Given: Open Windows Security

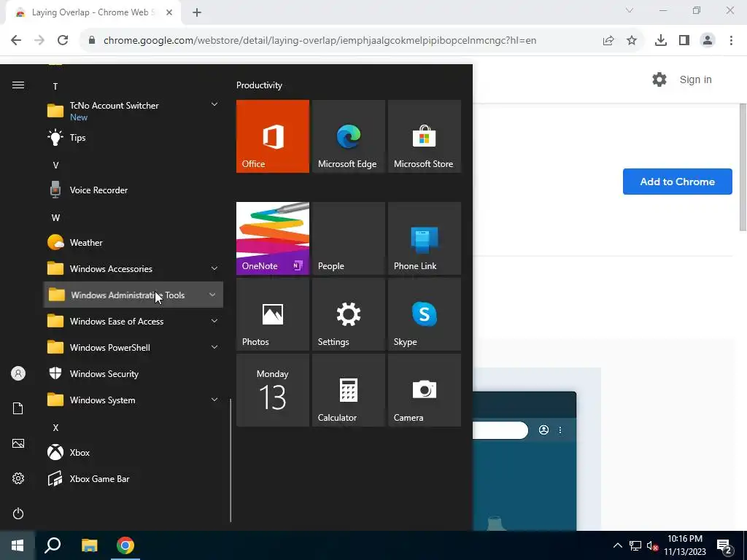Looking at the screenshot, I should point(133,374).
